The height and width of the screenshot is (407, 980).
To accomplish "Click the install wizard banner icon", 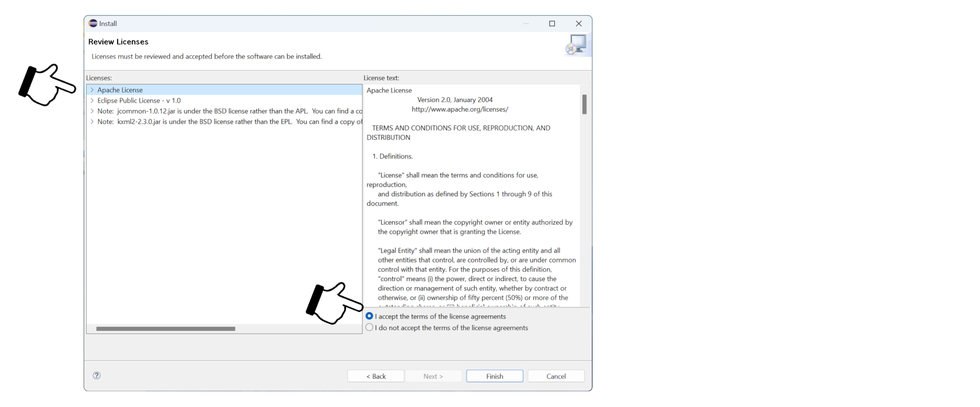I will click(x=576, y=45).
